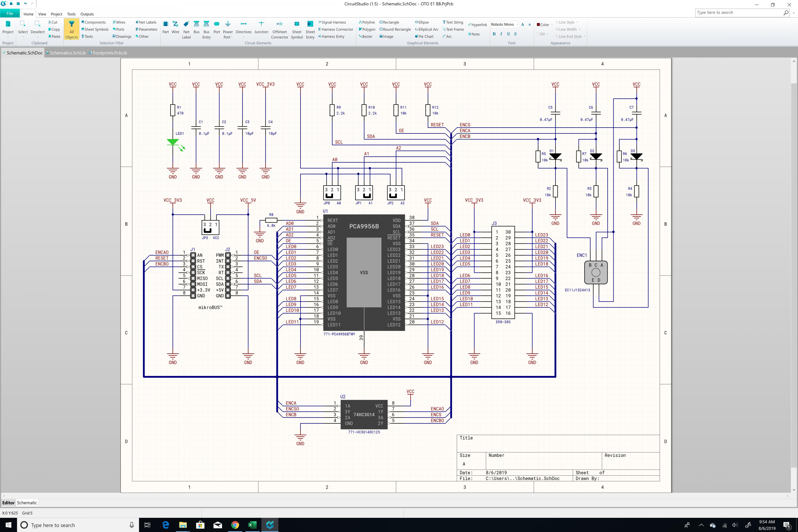
Task: Click the Pie Chart tool
Action: (424, 37)
